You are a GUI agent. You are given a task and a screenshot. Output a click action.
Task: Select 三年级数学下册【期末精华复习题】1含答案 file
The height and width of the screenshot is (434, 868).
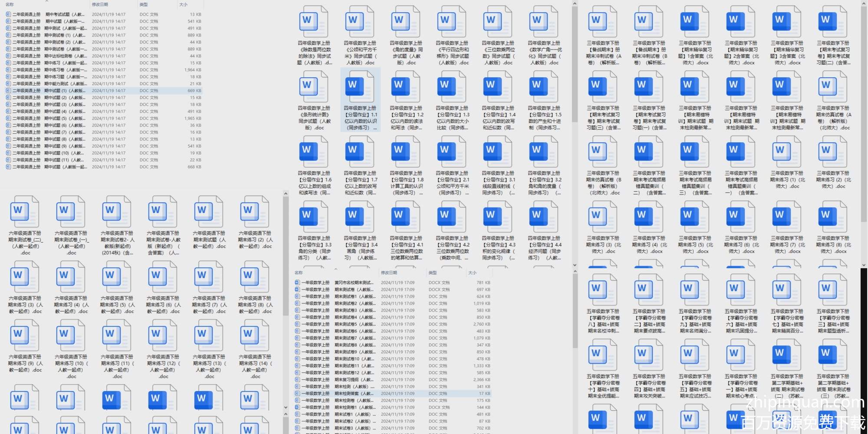pyautogui.click(x=695, y=22)
